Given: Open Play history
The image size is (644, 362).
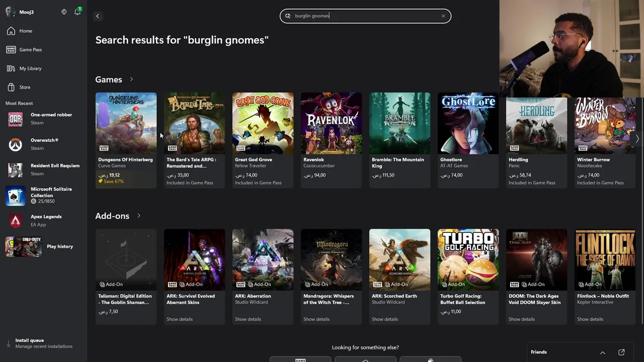Looking at the screenshot, I should [43, 247].
